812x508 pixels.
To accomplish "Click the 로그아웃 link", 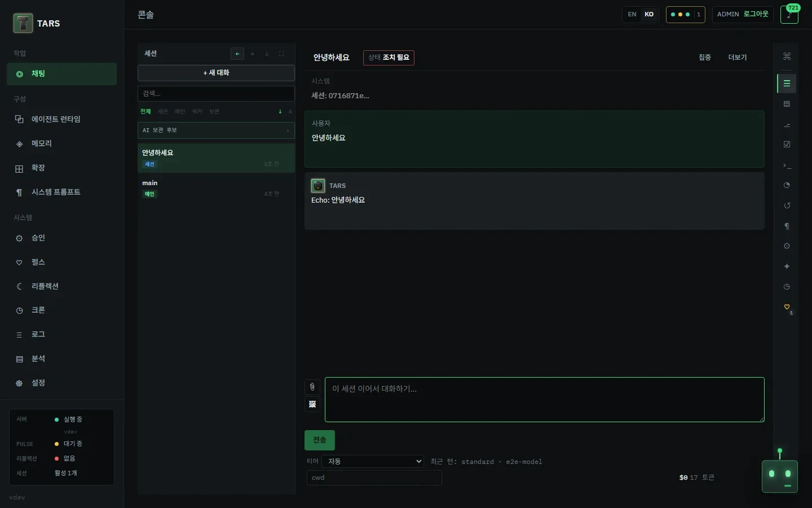I will pyautogui.click(x=756, y=14).
